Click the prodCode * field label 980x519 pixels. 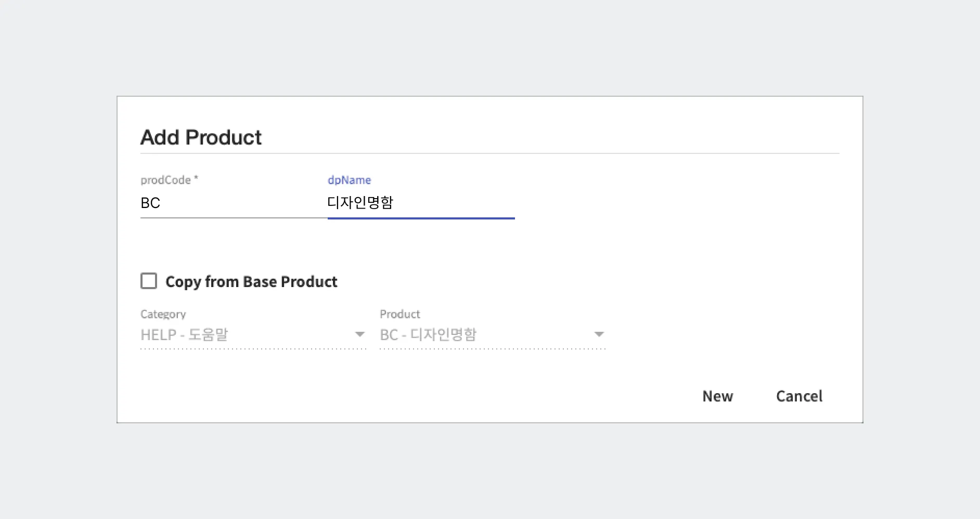tap(169, 180)
